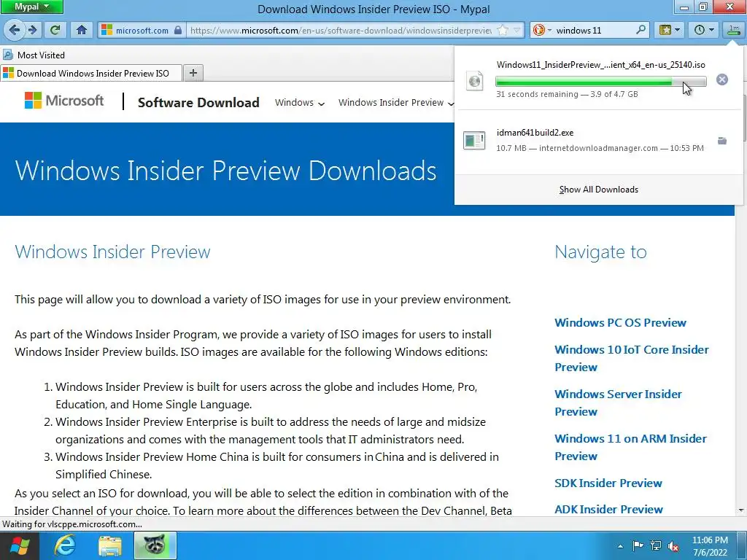Open Windows 10 IoT Core Insider Preview link

tap(631, 358)
